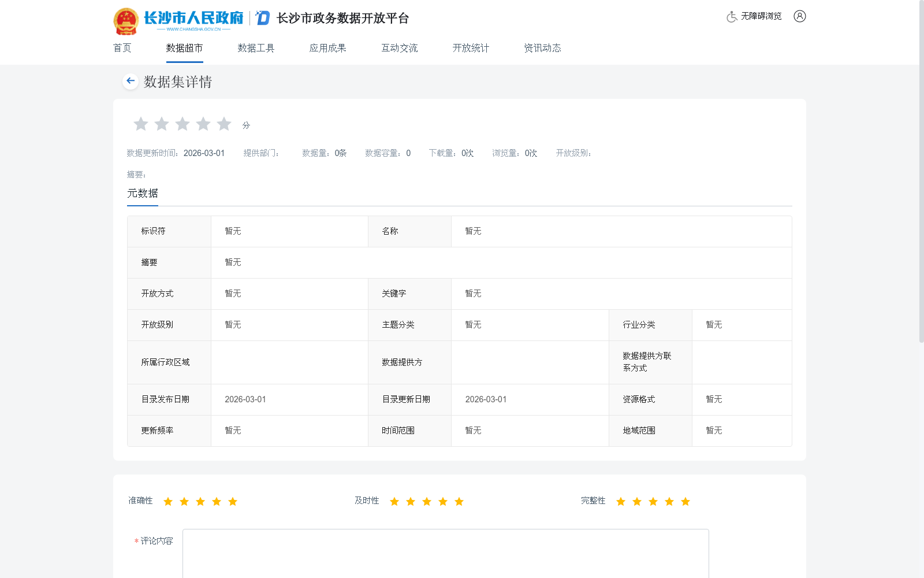Select second star in overall rating

tap(162, 124)
